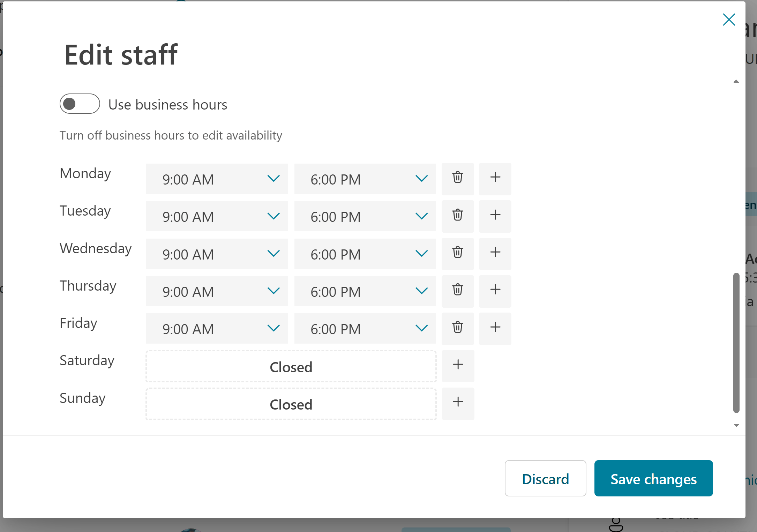Add a second Friday time slot
Image resolution: width=757 pixels, height=532 pixels.
[495, 328]
